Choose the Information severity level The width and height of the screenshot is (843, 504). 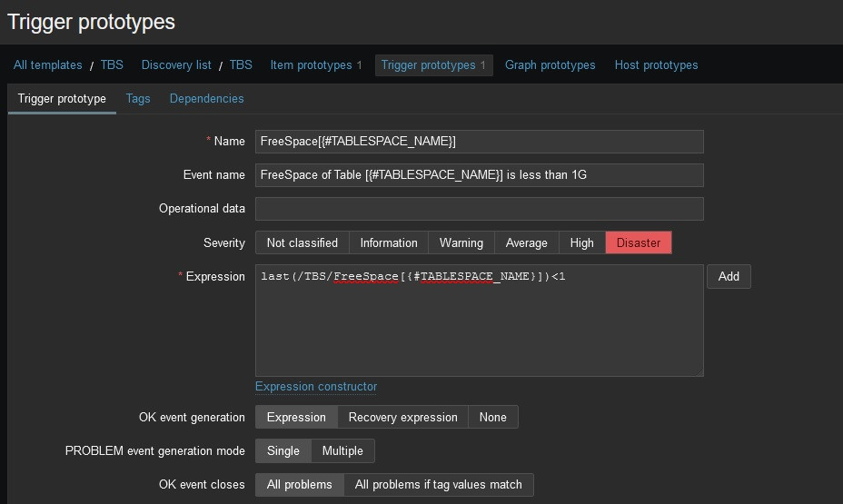(388, 243)
